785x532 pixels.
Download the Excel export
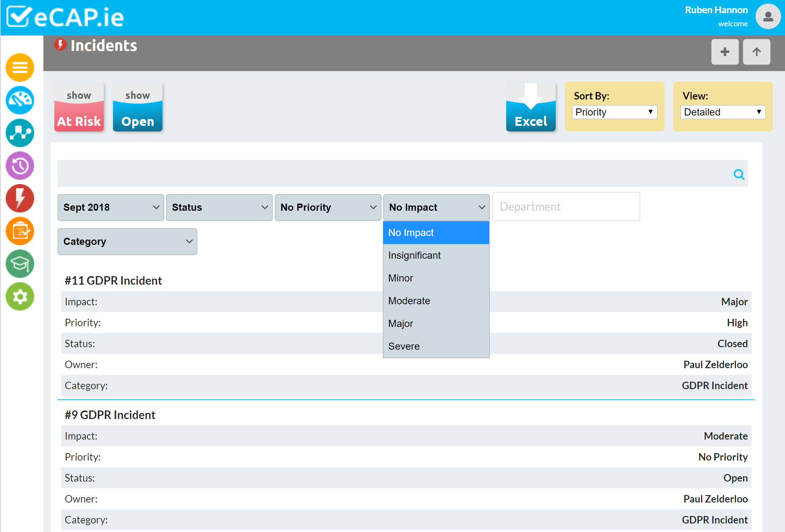pos(531,107)
